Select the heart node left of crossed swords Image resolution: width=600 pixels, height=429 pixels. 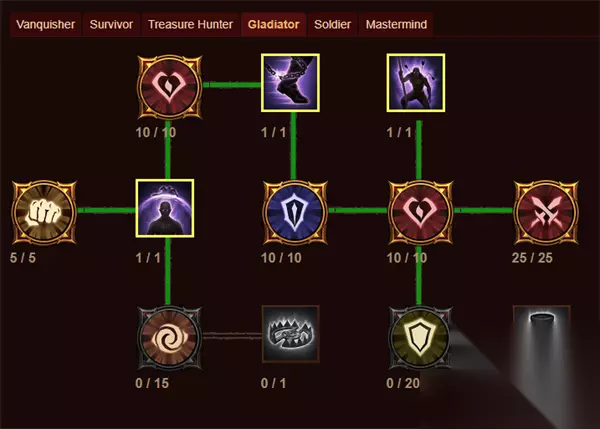tap(421, 212)
